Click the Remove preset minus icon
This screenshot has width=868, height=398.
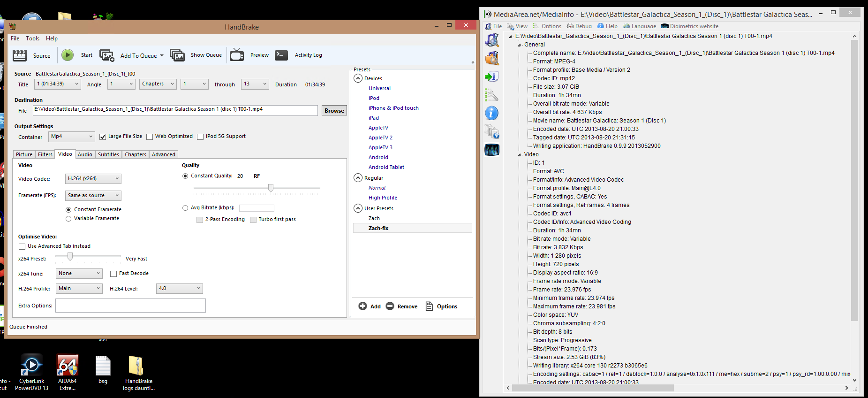pyautogui.click(x=390, y=306)
